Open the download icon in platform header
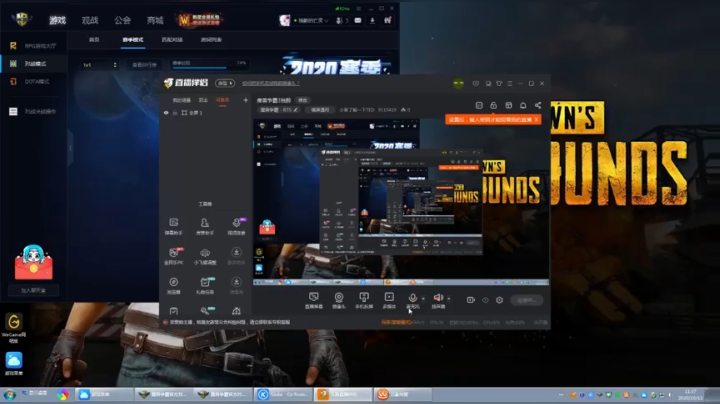The height and width of the screenshot is (404, 720). tap(372, 20)
